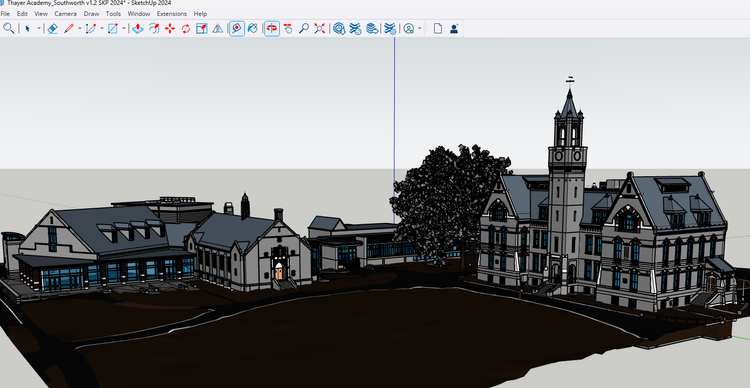Image resolution: width=750 pixels, height=388 pixels.
Task: Click the user account circle icon
Action: click(x=408, y=29)
